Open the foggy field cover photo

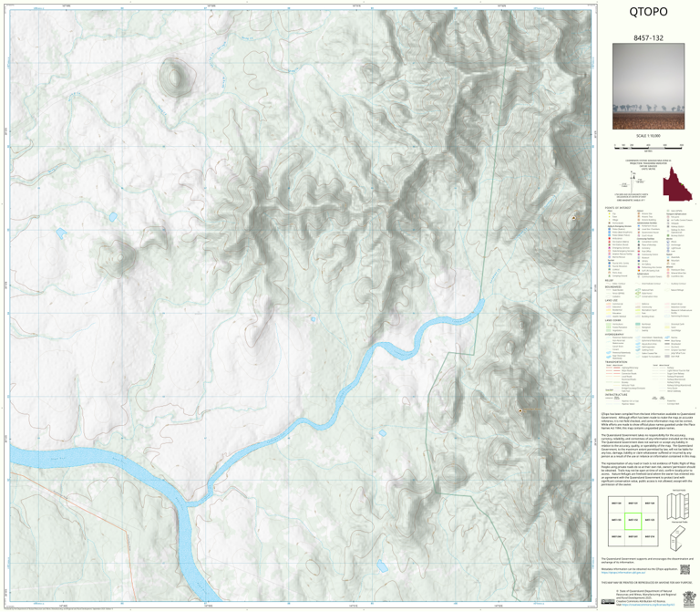pyautogui.click(x=648, y=87)
